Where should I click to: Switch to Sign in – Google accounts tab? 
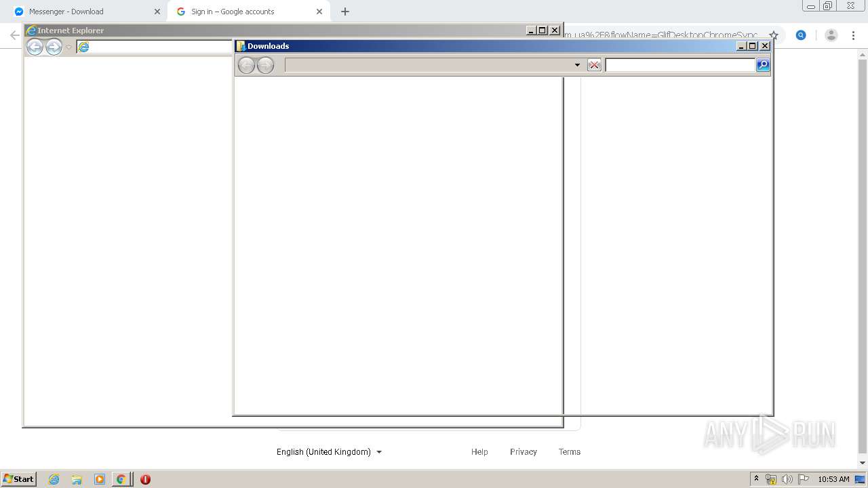248,12
